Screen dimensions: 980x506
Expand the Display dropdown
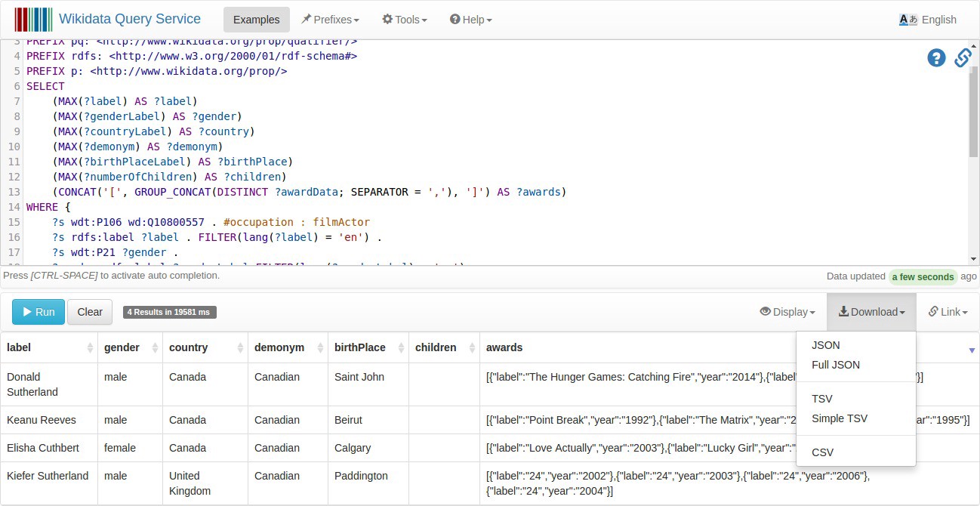pos(787,312)
